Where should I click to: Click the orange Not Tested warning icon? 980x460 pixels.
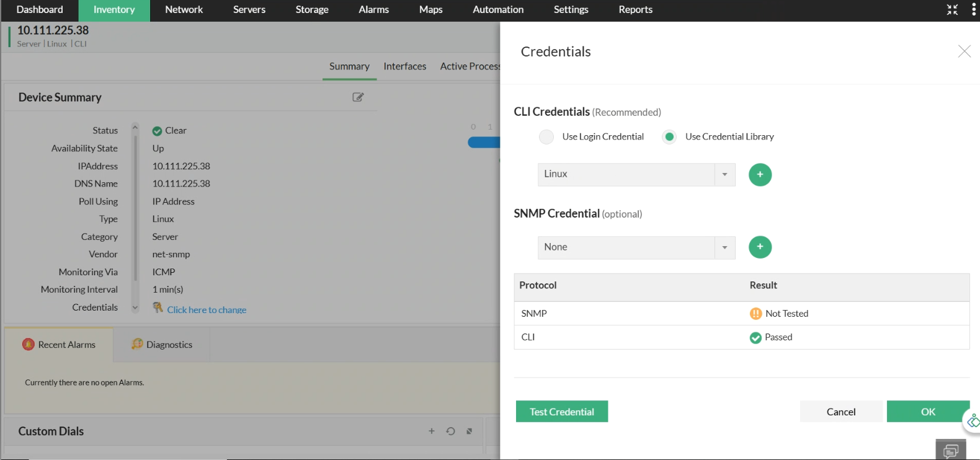pyautogui.click(x=755, y=314)
